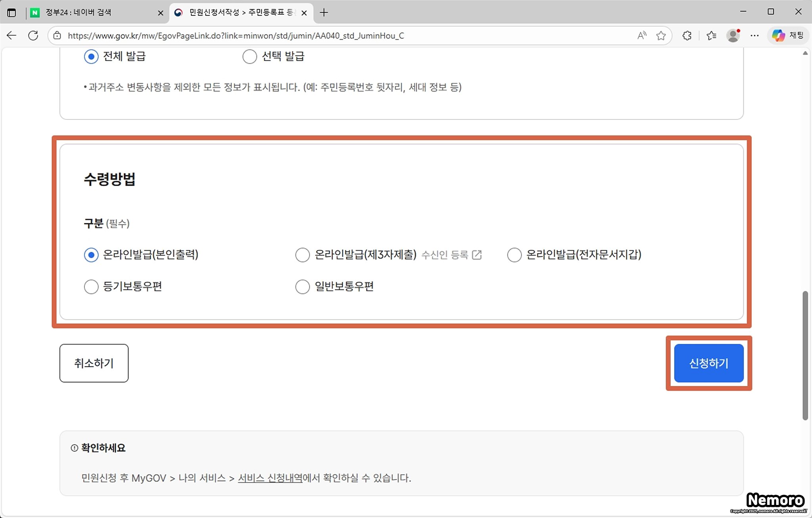The image size is (812, 518).
Task: Open a new browser tab
Action: point(324,13)
